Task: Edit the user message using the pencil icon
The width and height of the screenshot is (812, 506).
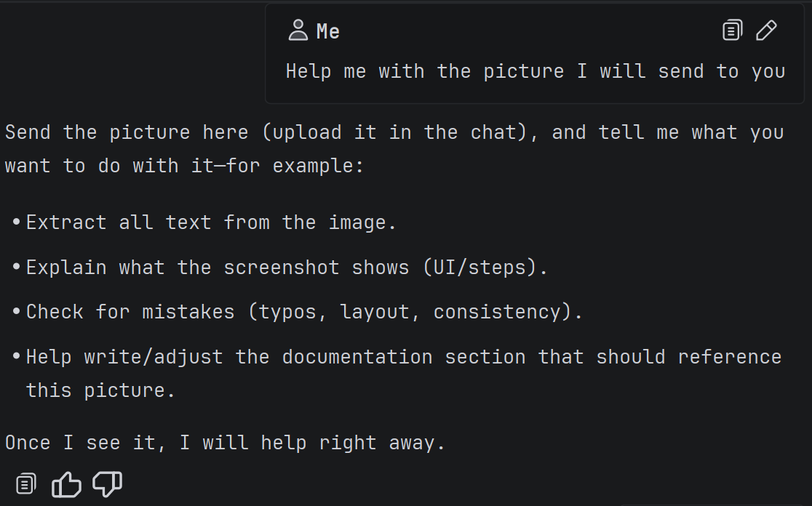Action: click(x=766, y=31)
